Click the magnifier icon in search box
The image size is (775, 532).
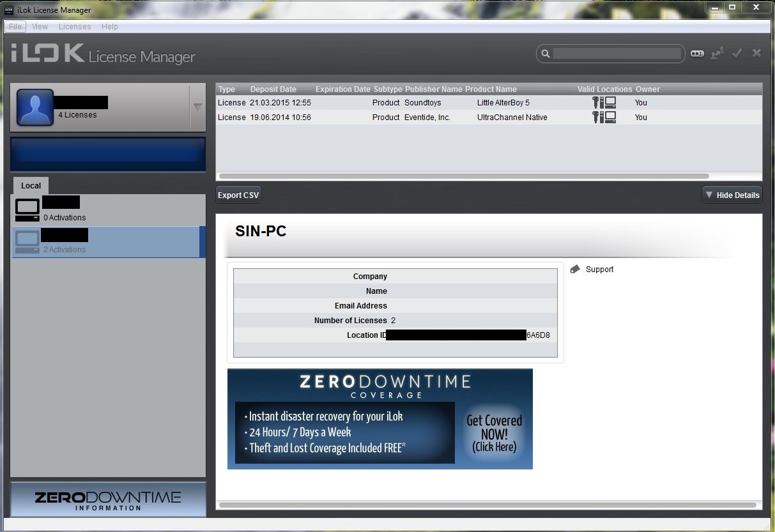click(546, 54)
